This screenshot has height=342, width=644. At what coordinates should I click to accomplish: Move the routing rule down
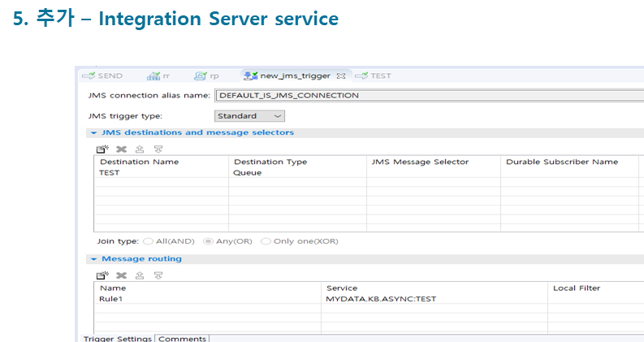(x=158, y=275)
